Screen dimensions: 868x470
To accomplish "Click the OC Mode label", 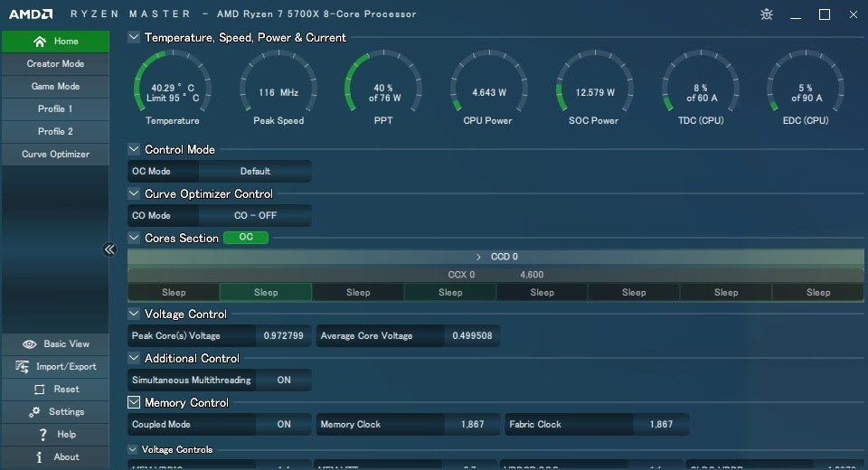I will tap(151, 172).
